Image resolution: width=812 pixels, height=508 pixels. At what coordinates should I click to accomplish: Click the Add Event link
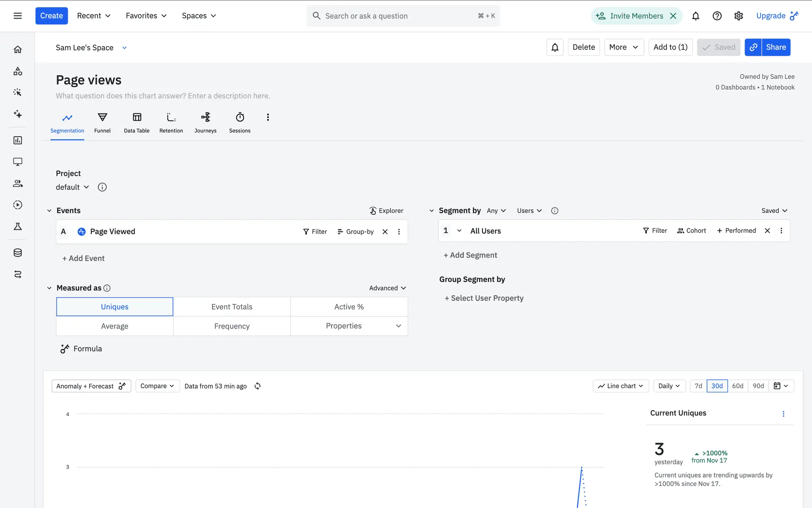pos(83,259)
